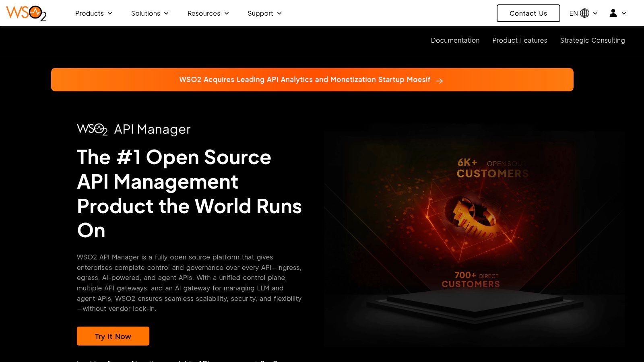
Task: Click the "6K+ OPEN SOURCE CUSTOMERS" text
Action: (493, 168)
